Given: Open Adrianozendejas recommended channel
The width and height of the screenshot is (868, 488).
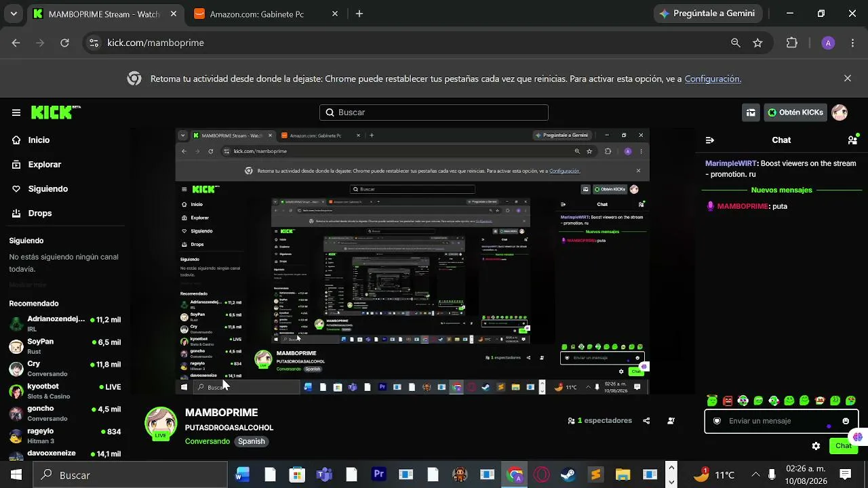Looking at the screenshot, I should tap(64, 323).
